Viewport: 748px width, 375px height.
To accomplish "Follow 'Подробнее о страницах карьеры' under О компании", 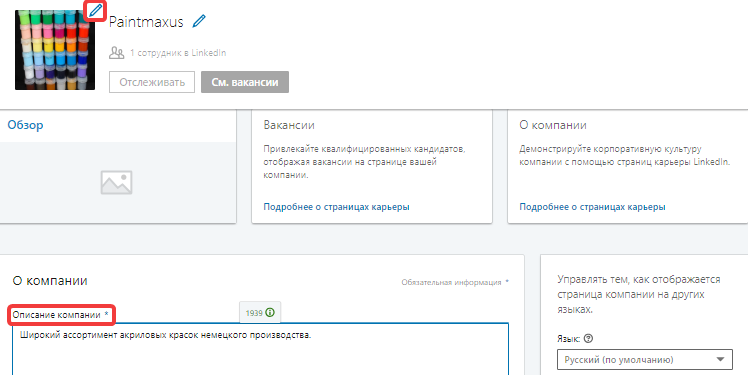I will click(592, 207).
